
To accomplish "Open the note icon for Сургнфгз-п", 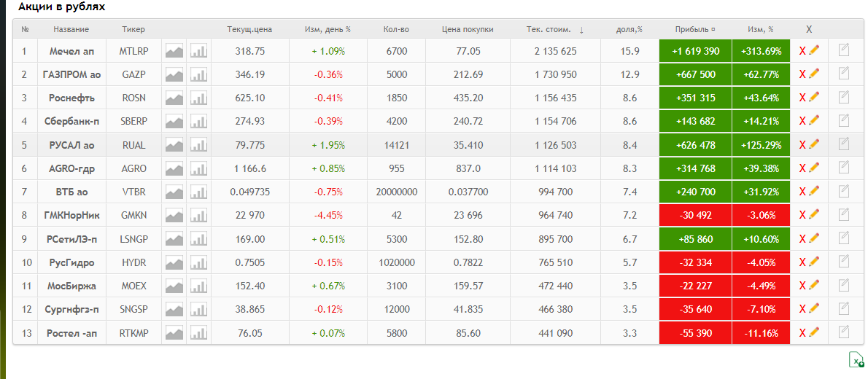I will point(844,308).
